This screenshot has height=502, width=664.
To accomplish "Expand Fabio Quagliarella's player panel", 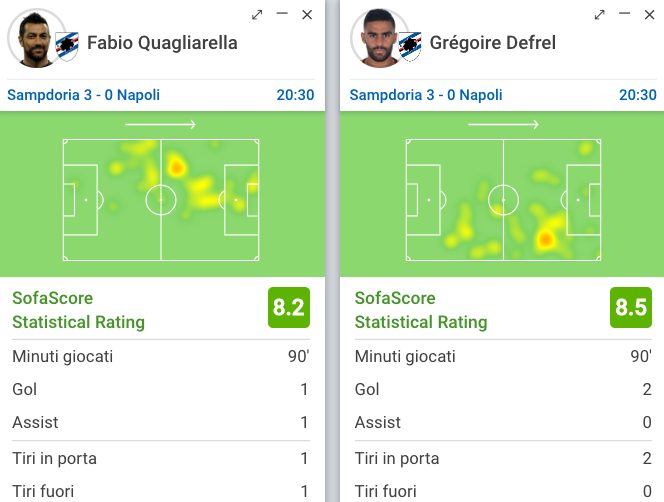I will (257, 15).
